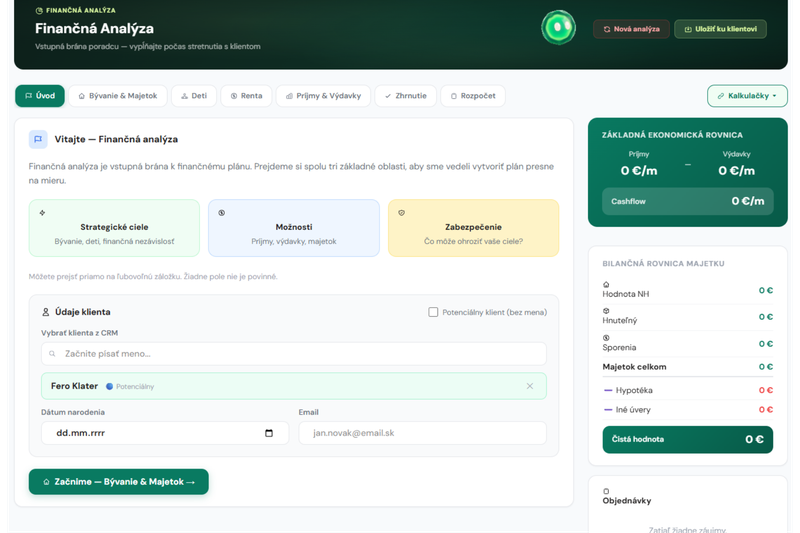Switch to the Zhrnutie tab

click(406, 96)
